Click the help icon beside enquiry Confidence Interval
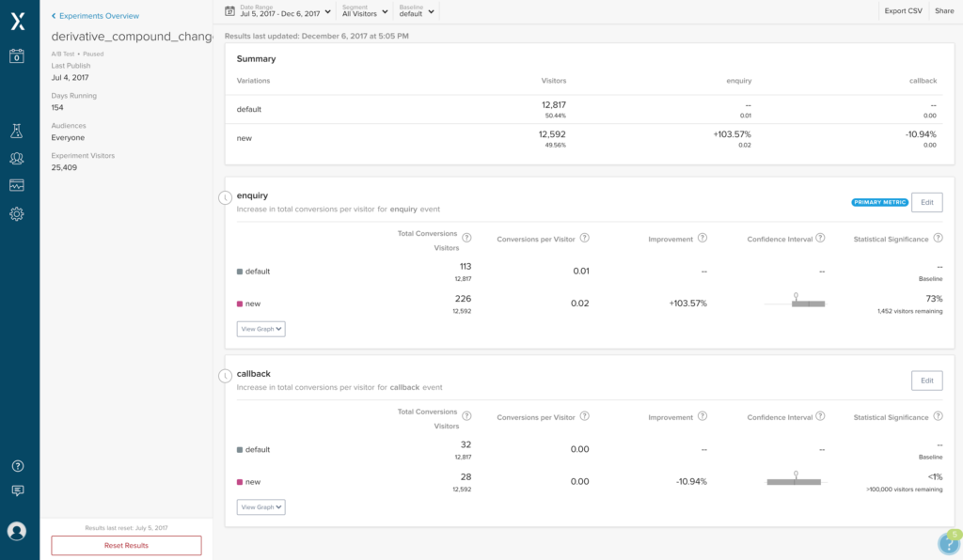Screen dimensions: 963x560 820,239
